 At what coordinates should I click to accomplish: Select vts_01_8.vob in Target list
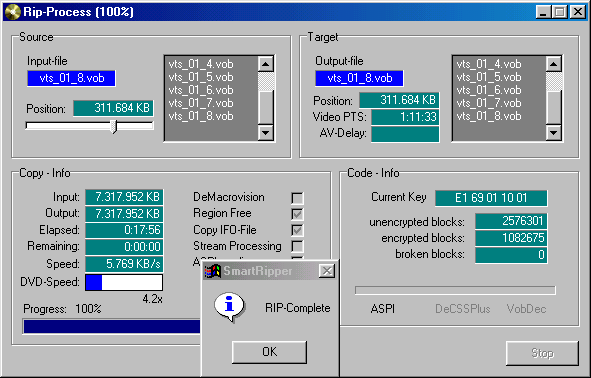[x=489, y=116]
